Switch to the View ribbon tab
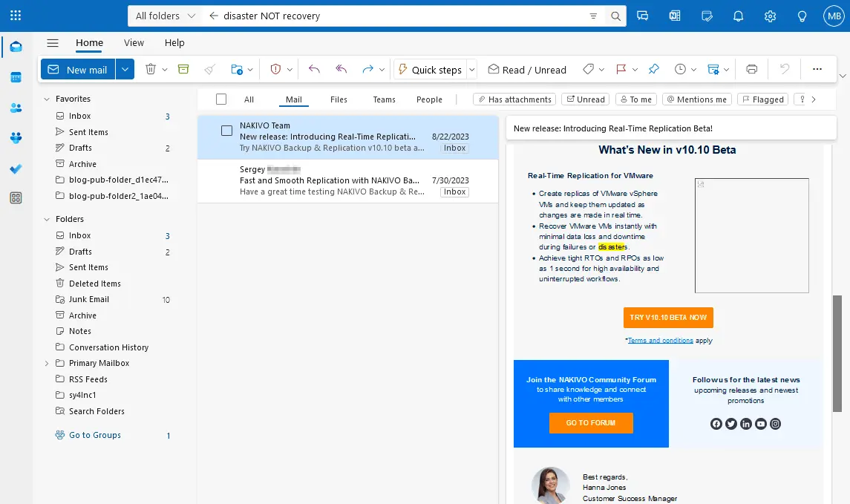 coord(134,43)
